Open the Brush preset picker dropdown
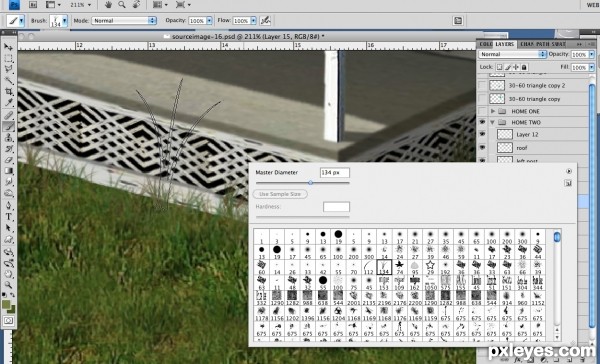The height and width of the screenshot is (364, 600). point(65,21)
